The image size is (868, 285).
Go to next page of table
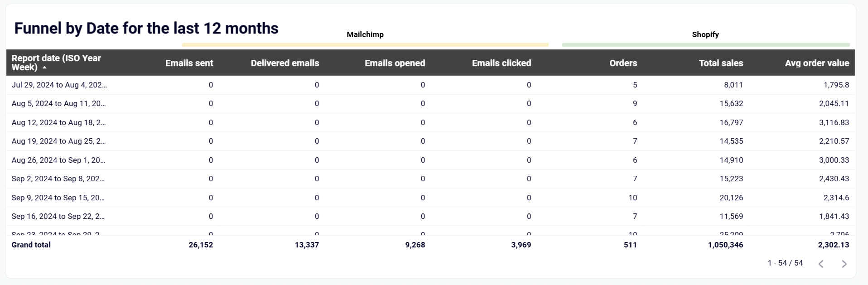point(844,264)
